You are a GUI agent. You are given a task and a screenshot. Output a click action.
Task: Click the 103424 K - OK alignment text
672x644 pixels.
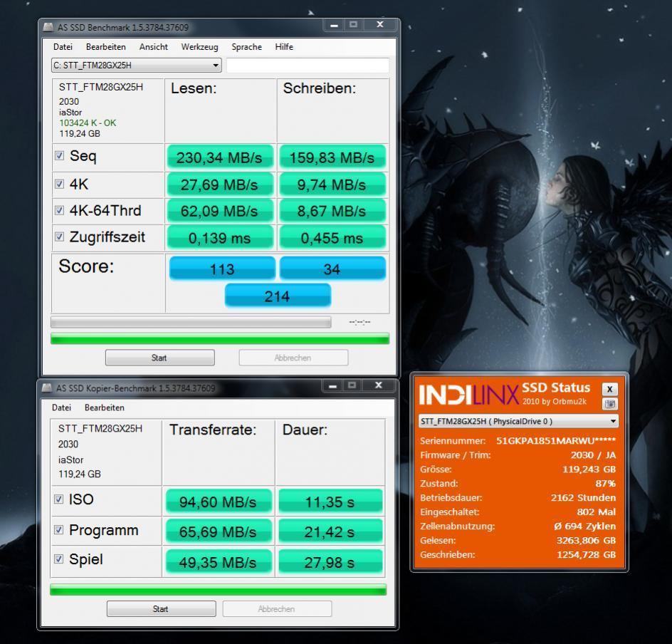pos(88,123)
